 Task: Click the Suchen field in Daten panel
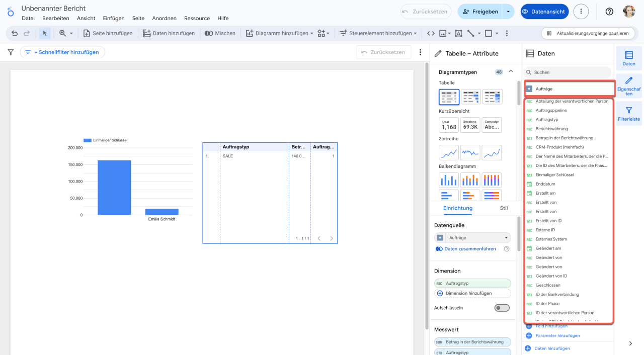click(x=569, y=72)
